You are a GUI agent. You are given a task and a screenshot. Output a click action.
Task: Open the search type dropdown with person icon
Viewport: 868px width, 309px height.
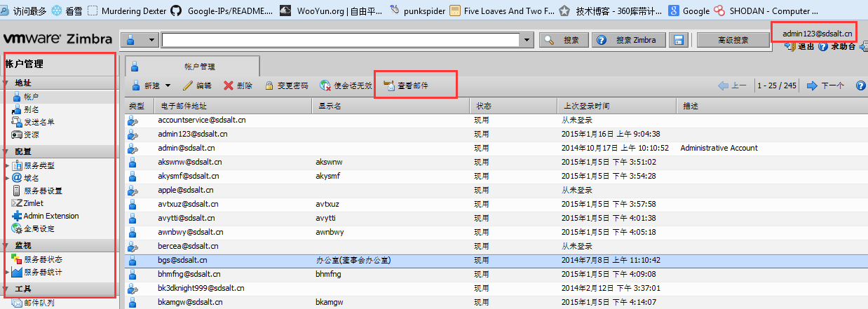pyautogui.click(x=140, y=40)
